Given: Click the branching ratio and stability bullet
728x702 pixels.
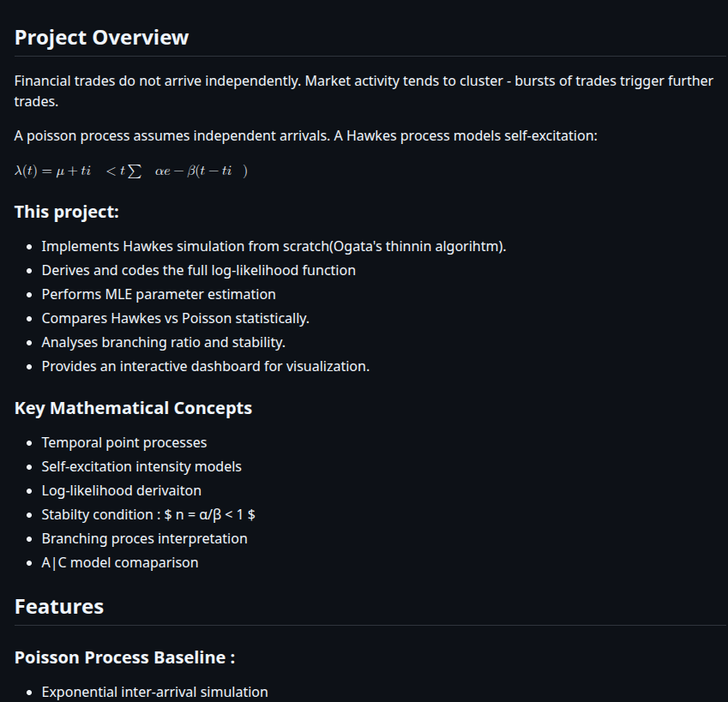Looking at the screenshot, I should [x=163, y=343].
